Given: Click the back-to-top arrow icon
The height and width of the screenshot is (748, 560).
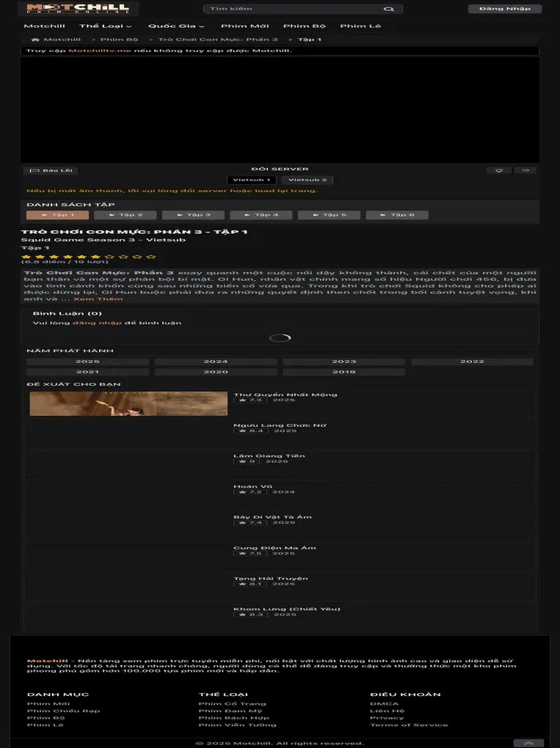Looking at the screenshot, I should [528, 743].
